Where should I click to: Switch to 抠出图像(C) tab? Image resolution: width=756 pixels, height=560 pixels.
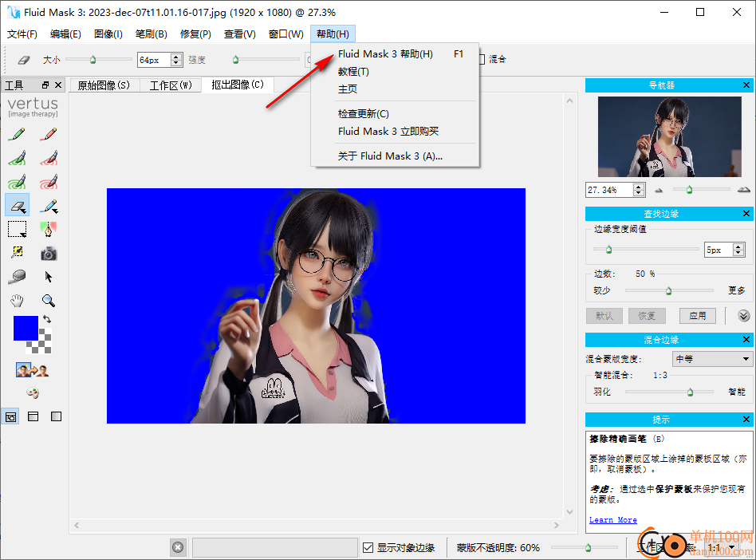coord(238,85)
